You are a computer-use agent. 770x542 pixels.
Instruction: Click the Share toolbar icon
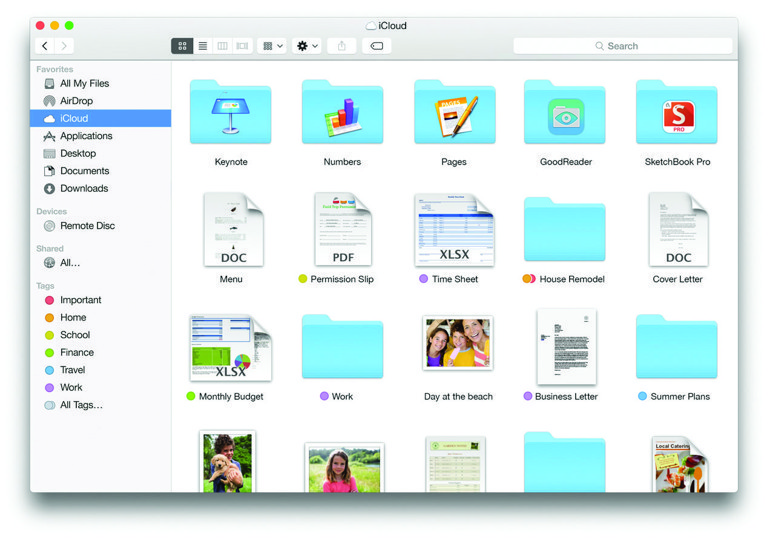click(342, 46)
